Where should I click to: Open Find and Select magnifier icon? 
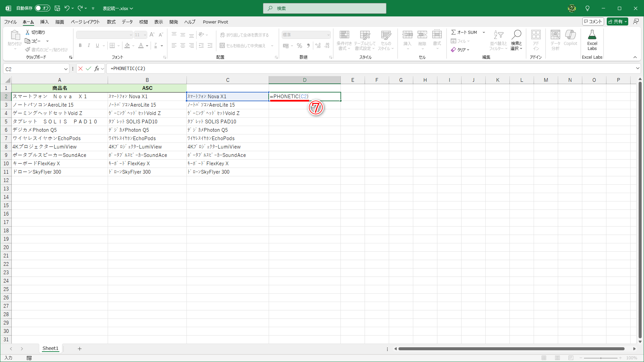[516, 35]
